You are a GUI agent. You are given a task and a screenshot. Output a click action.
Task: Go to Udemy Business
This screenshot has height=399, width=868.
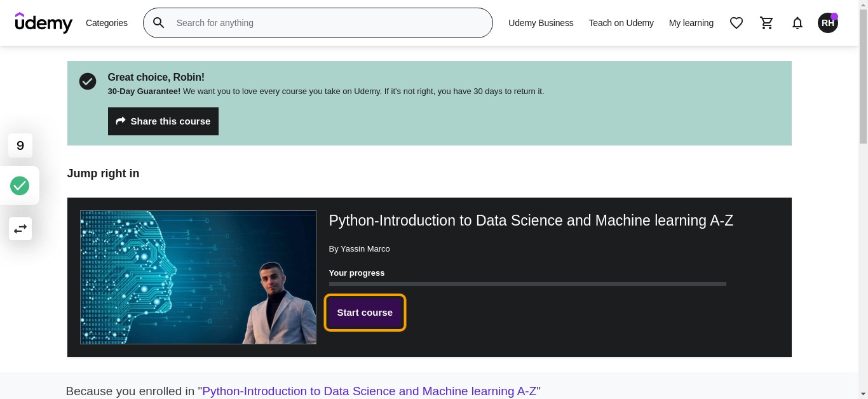click(x=541, y=23)
